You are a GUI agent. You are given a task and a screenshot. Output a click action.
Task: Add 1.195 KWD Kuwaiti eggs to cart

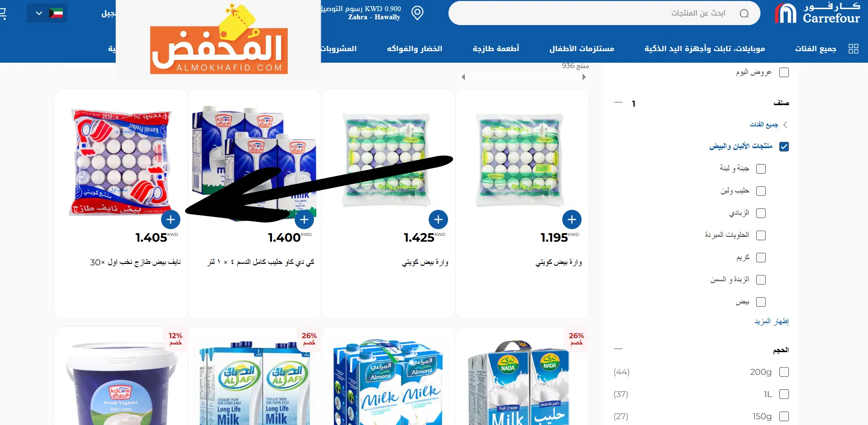pyautogui.click(x=572, y=219)
